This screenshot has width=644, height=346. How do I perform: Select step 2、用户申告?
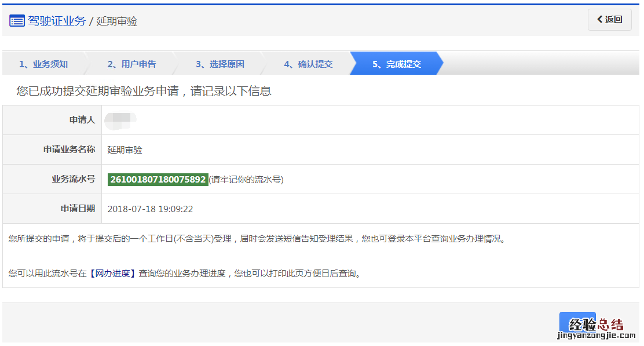(131, 64)
